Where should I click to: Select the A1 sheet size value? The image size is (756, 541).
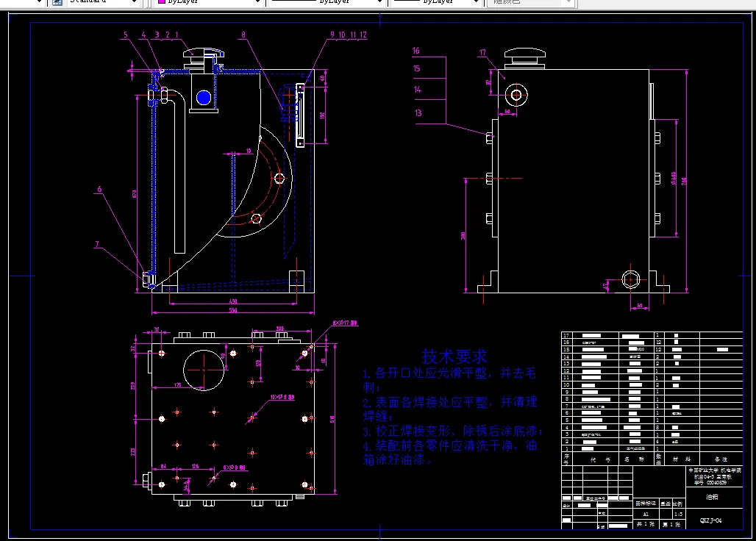click(x=646, y=514)
